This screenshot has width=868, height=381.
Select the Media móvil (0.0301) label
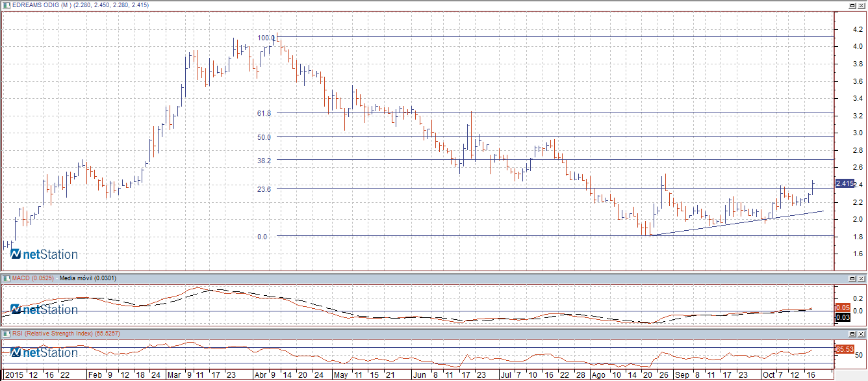[86, 278]
